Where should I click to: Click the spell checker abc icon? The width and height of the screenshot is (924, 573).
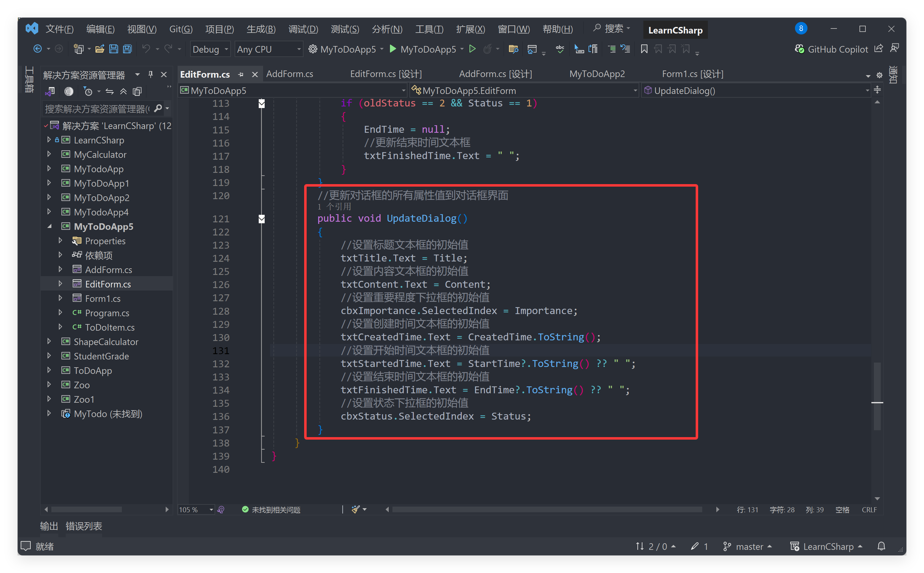pos(560,49)
